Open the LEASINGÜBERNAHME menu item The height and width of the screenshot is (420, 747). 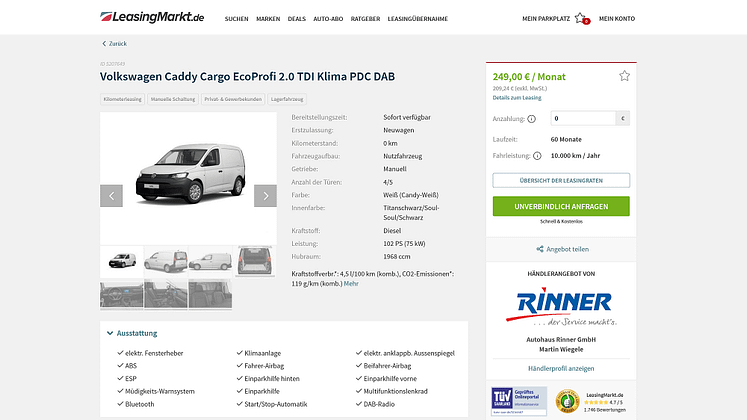418,19
